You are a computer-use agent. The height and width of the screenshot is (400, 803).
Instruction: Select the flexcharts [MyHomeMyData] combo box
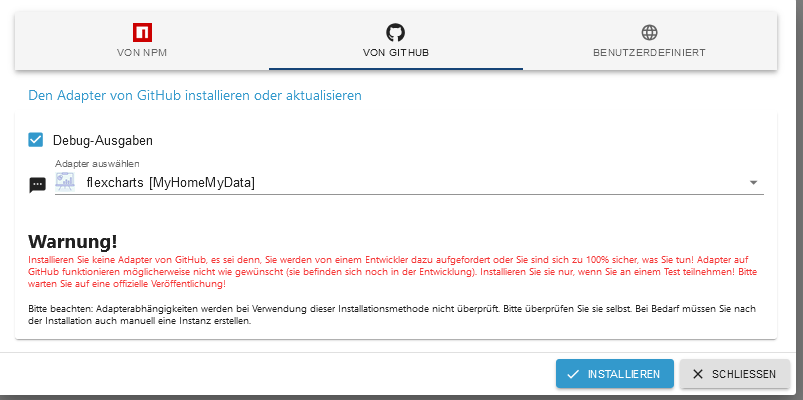click(x=409, y=183)
